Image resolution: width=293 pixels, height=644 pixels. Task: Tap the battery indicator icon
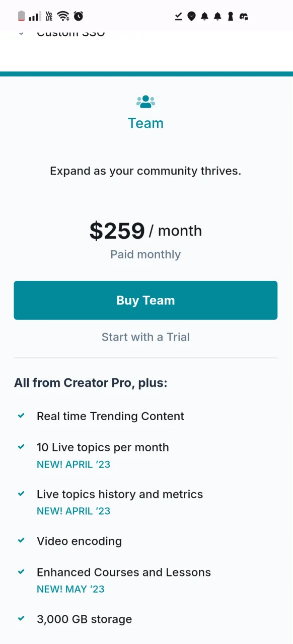coord(21,16)
